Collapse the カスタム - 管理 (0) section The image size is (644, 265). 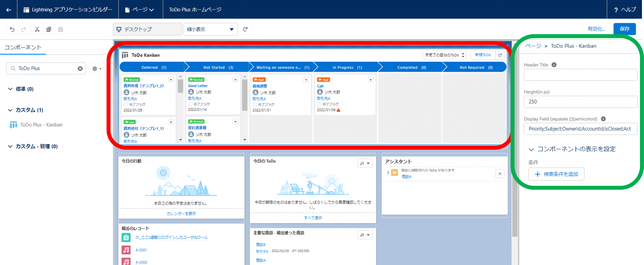(x=10, y=146)
